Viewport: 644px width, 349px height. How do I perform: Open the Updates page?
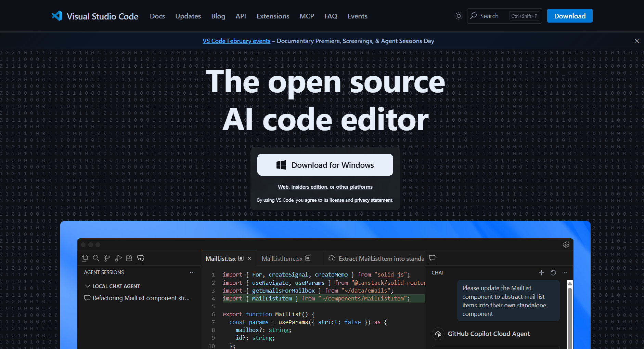click(x=188, y=16)
